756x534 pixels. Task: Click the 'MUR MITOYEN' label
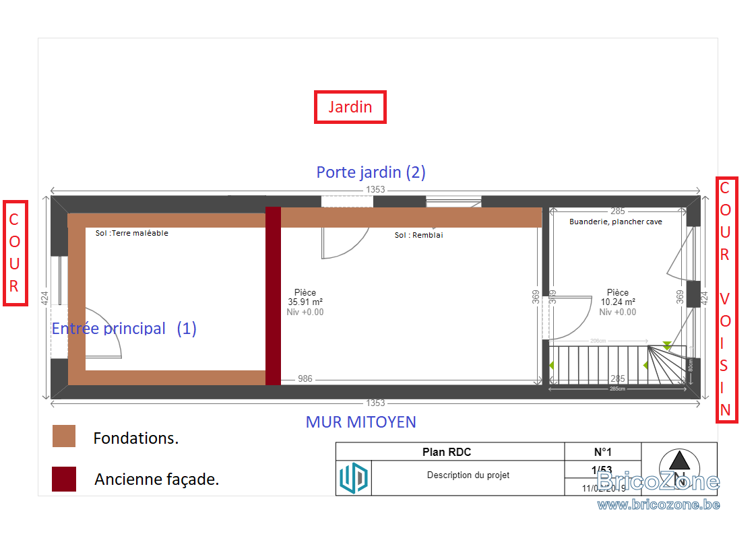click(x=360, y=422)
